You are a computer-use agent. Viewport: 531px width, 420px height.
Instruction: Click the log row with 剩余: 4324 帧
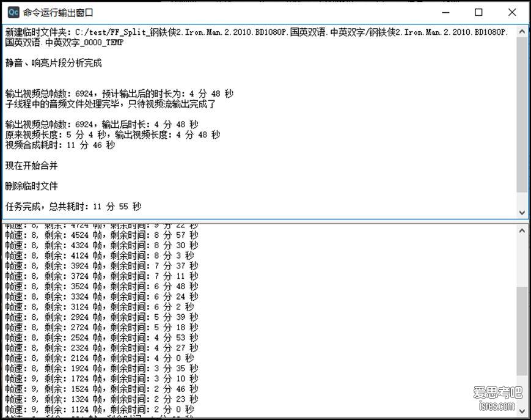coord(101,245)
